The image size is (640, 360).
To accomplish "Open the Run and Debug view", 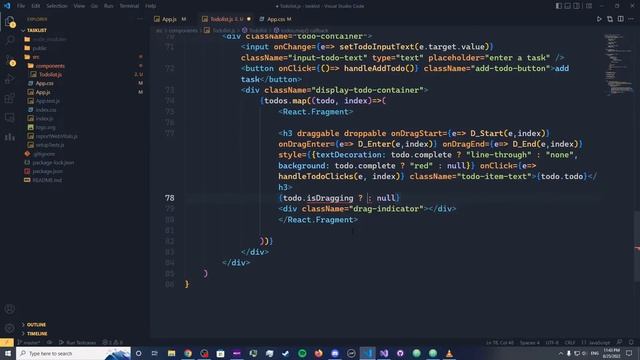I will pyautogui.click(x=10, y=79).
